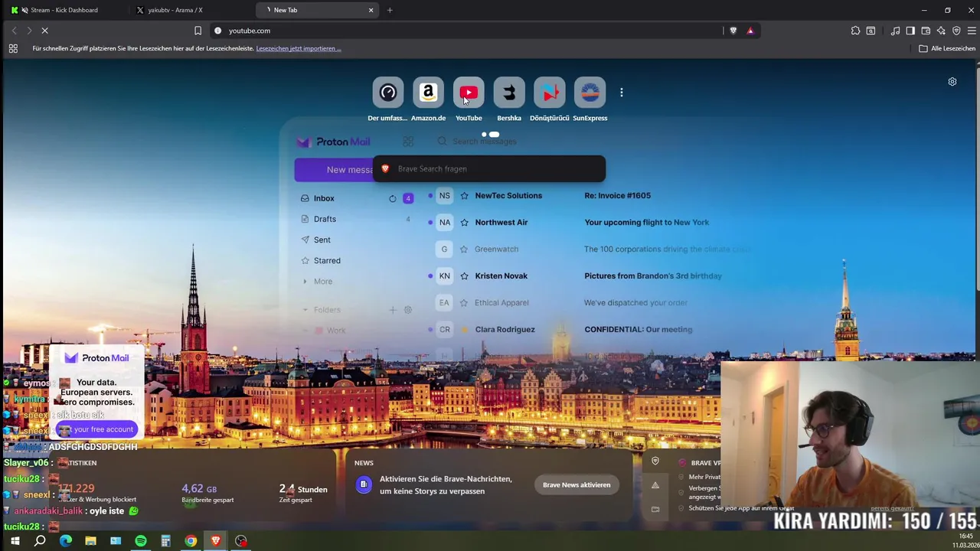The image size is (980, 551).
Task: Open the Leo AI sparkle icon
Action: click(x=941, y=31)
